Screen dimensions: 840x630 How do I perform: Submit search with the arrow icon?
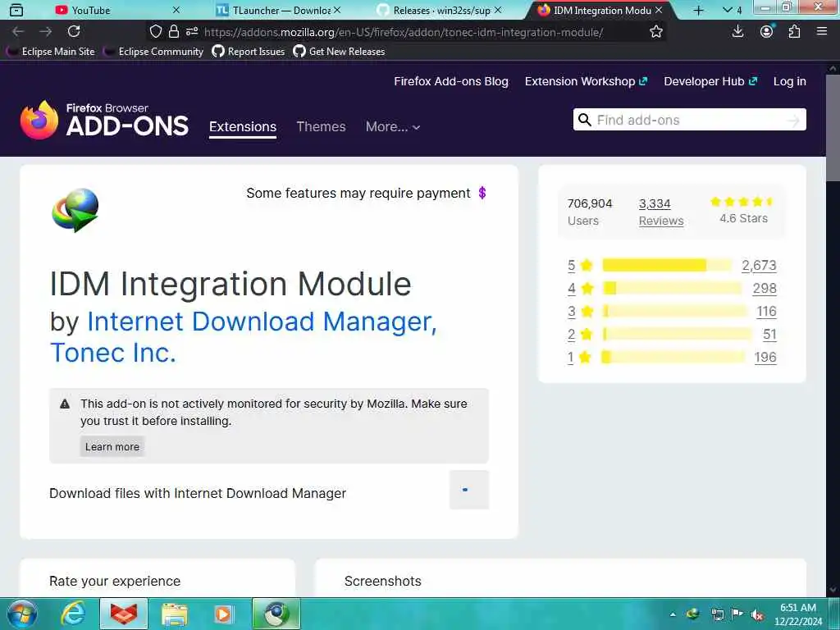pyautogui.click(x=793, y=121)
